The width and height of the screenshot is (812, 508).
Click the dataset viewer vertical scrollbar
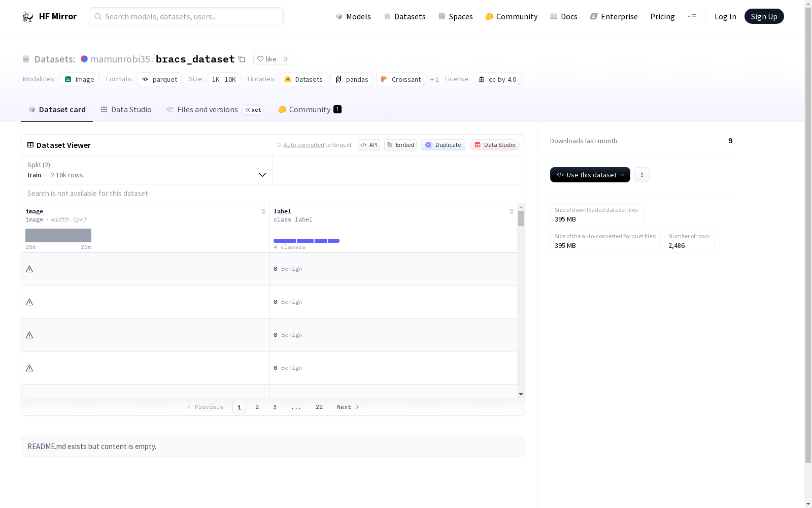[521, 218]
